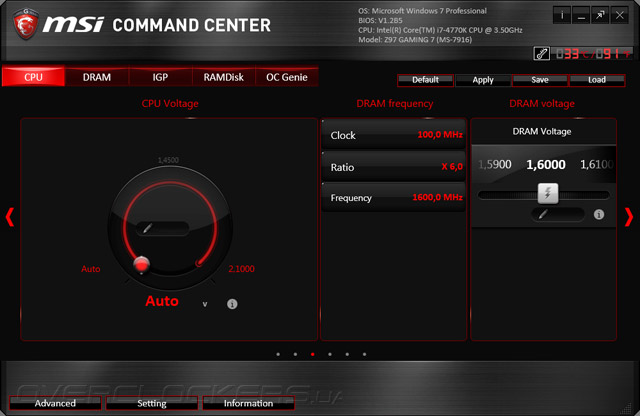Switch to the DRAM tab
This screenshot has height=416, width=640.
(x=97, y=77)
